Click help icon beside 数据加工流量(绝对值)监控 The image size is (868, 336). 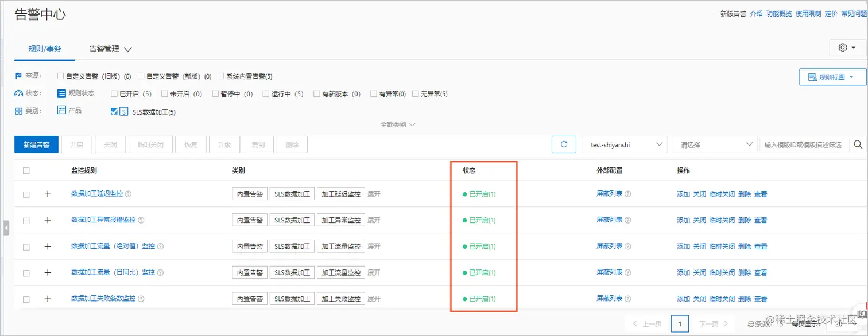coord(161,247)
